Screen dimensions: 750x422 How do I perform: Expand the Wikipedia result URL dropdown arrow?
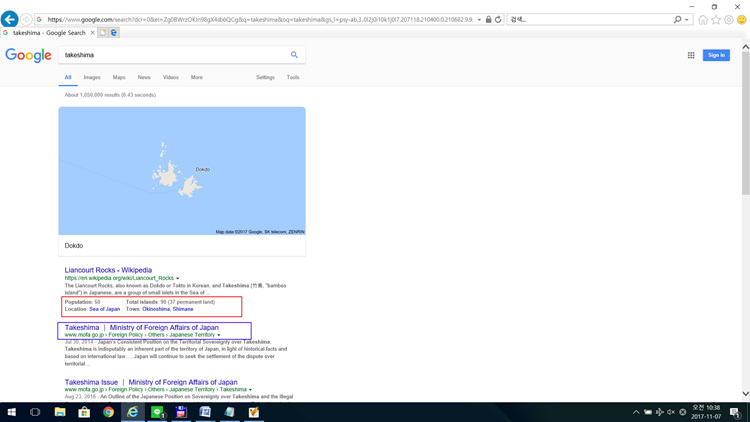click(177, 278)
